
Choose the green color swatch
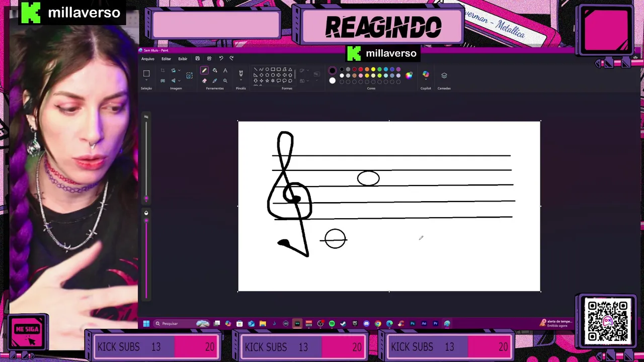click(380, 69)
